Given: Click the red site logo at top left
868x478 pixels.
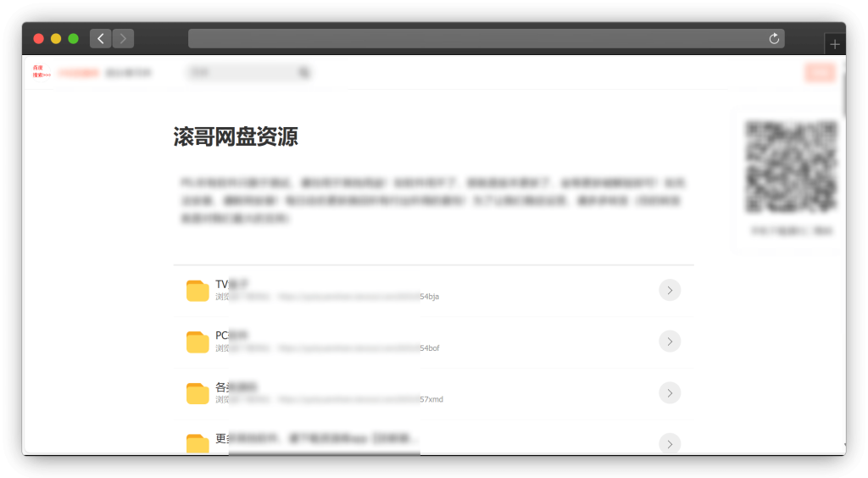Looking at the screenshot, I should [41, 71].
